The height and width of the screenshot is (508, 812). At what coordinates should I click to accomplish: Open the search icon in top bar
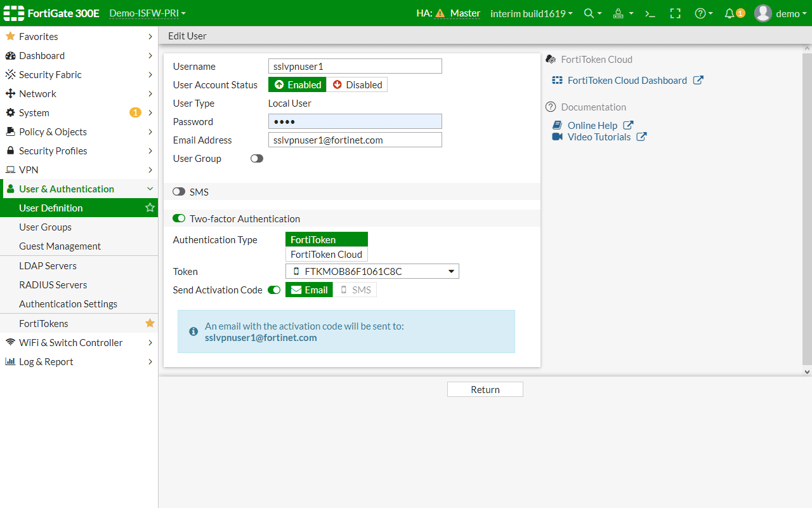[589, 13]
